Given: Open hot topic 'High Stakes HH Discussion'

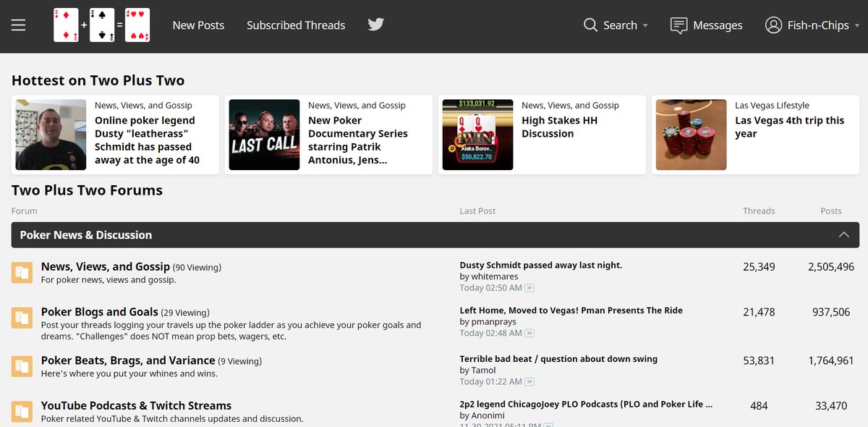Looking at the screenshot, I should click(x=559, y=127).
